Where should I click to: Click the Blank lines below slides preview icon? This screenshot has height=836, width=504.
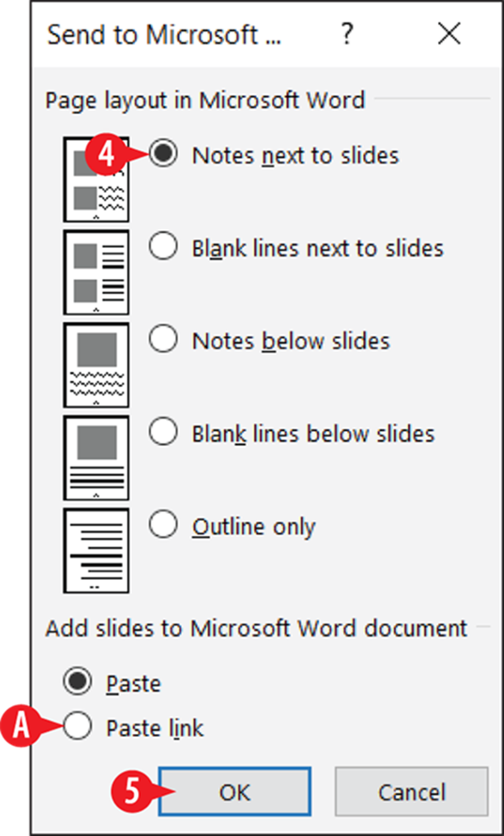[x=96, y=458]
